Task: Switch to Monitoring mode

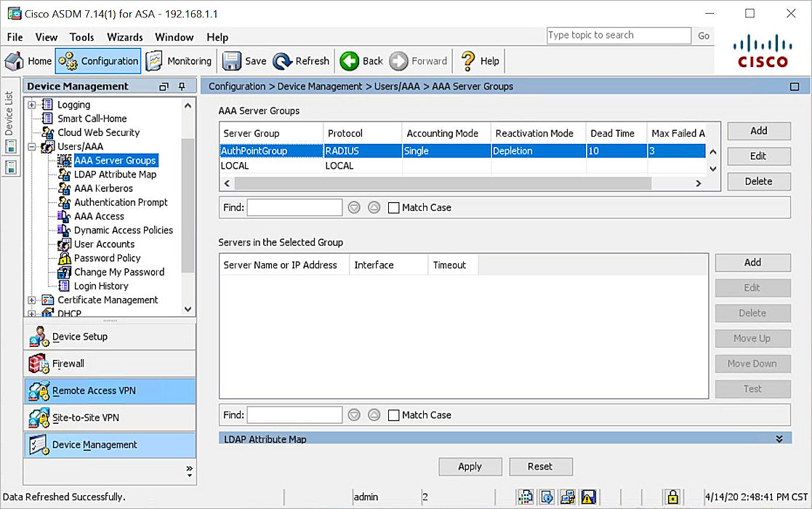Action: pyautogui.click(x=179, y=61)
